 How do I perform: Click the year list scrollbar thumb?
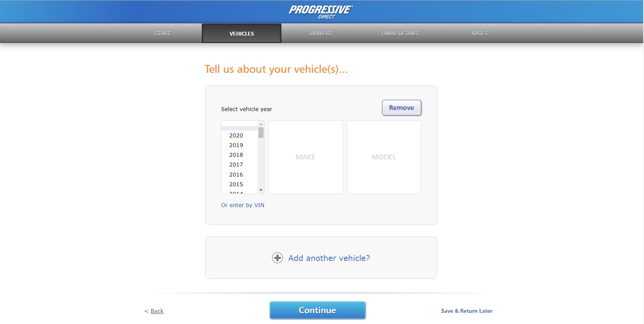[x=261, y=133]
